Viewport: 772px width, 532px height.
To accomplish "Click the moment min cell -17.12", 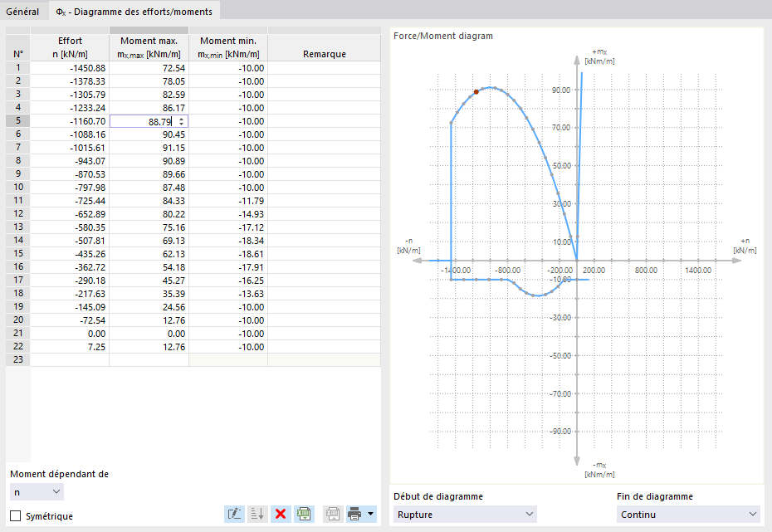I will point(228,227).
